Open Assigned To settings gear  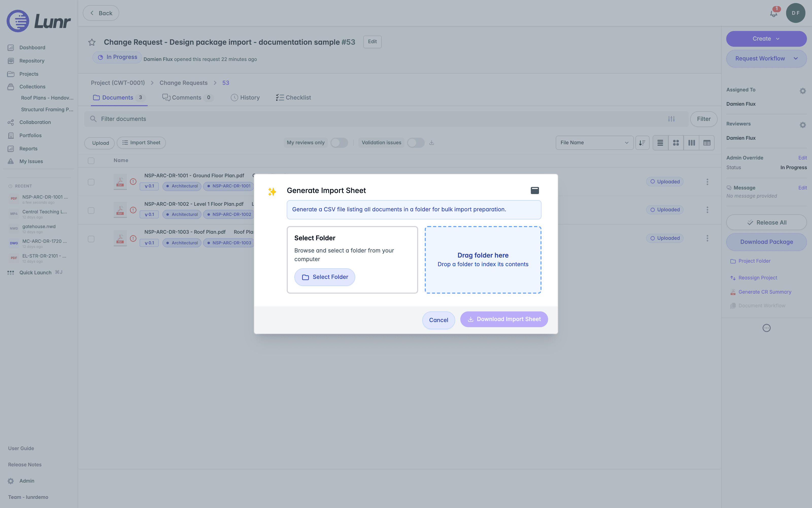[x=803, y=91]
